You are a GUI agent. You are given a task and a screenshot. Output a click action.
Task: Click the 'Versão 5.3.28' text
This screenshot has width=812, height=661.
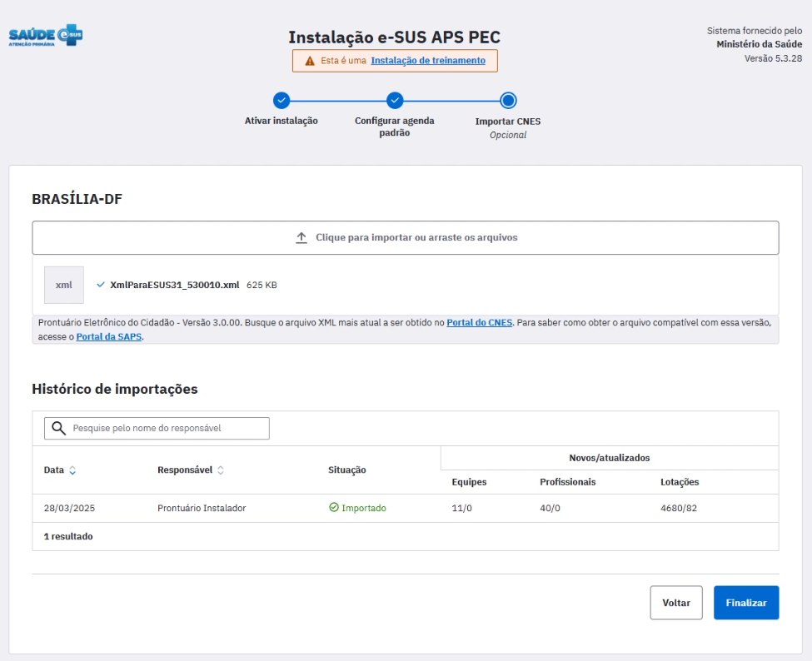tap(773, 58)
